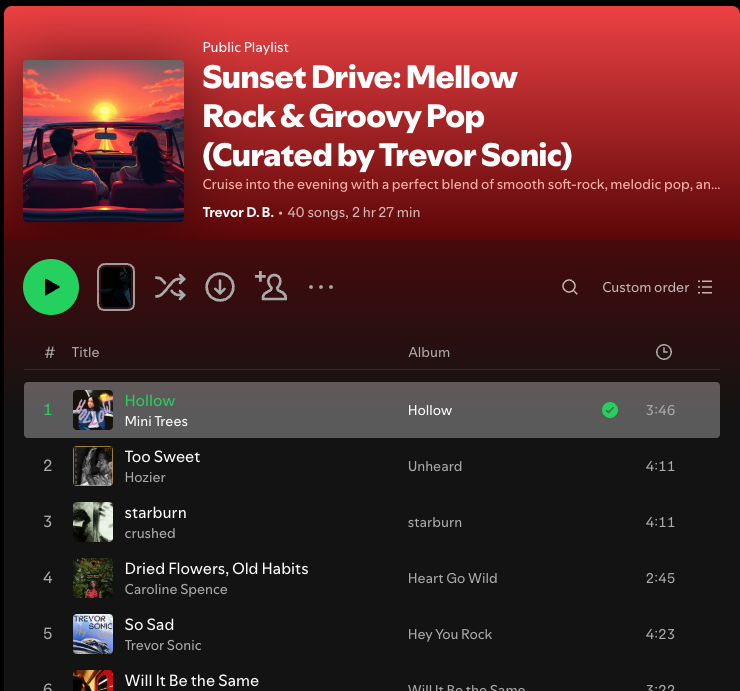740x691 pixels.
Task: Click the 40 songs, 2 hr 27 min text
Action: (x=353, y=212)
